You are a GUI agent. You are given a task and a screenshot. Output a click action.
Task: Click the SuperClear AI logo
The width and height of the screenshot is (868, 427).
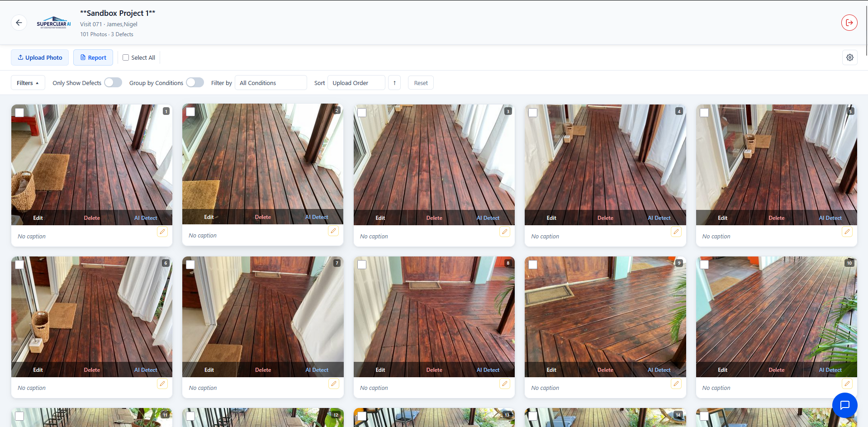54,23
